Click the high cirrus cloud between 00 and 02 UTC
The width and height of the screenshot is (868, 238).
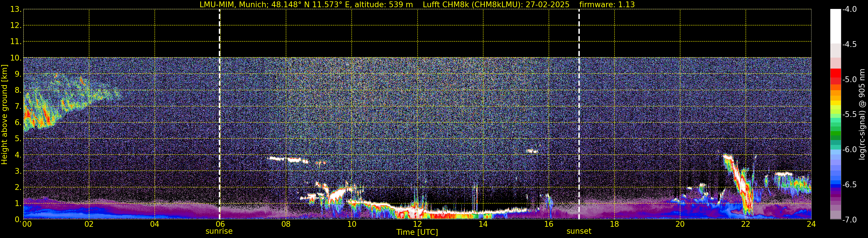pyautogui.click(x=57, y=103)
